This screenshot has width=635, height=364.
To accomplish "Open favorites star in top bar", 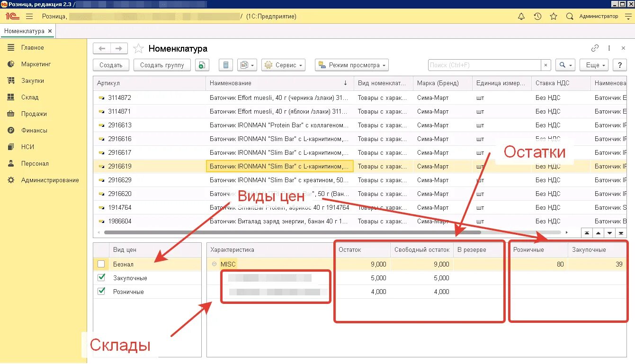I will coord(554,16).
